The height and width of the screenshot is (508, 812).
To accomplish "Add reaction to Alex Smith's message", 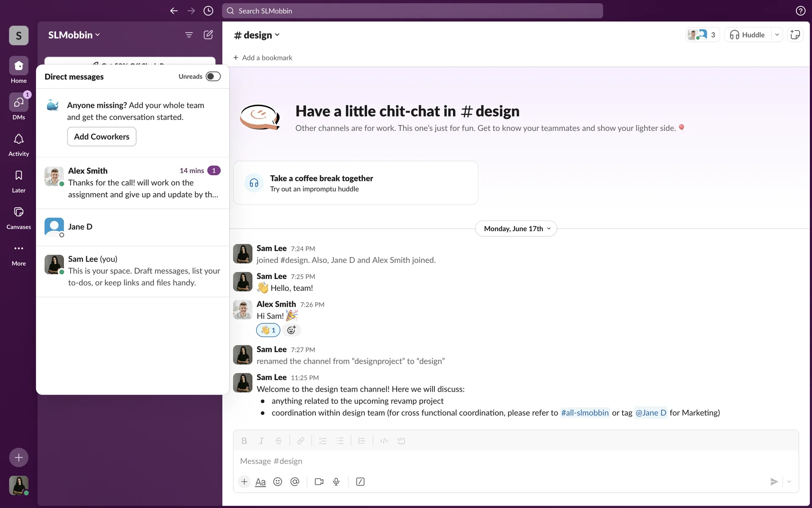I will [291, 330].
